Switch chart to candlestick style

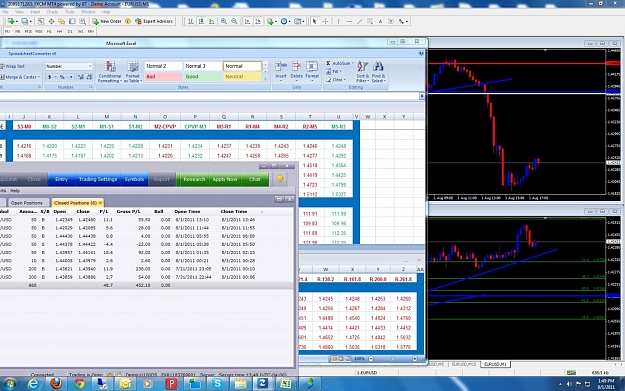click(x=201, y=21)
